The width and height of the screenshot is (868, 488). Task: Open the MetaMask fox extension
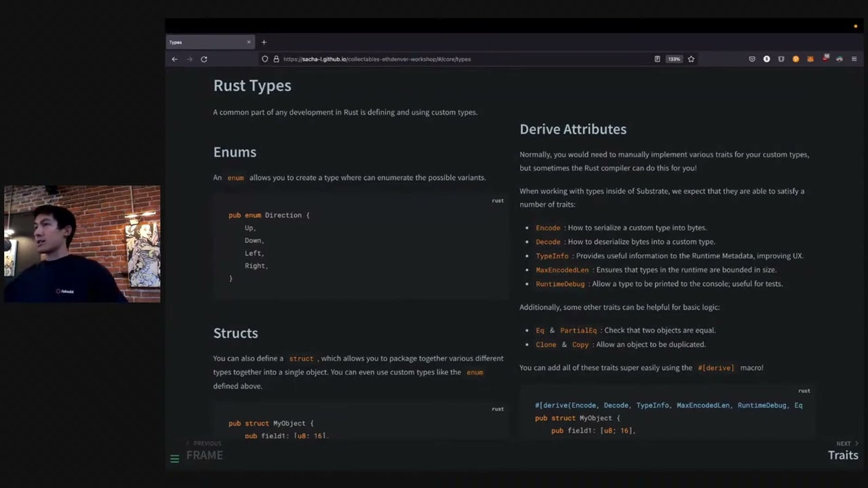(x=810, y=59)
